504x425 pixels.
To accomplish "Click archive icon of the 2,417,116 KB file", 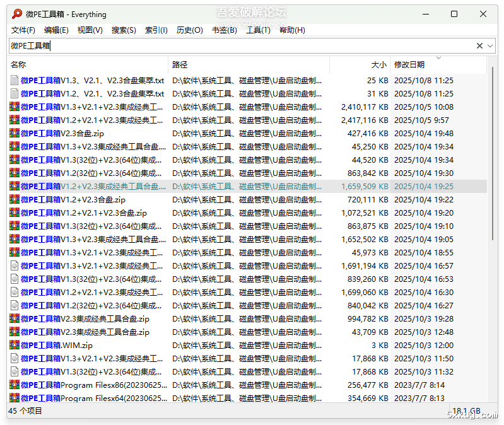I will tap(15, 120).
